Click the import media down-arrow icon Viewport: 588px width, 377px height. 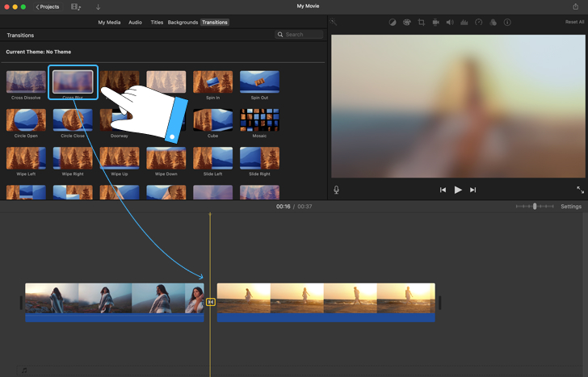coord(98,6)
